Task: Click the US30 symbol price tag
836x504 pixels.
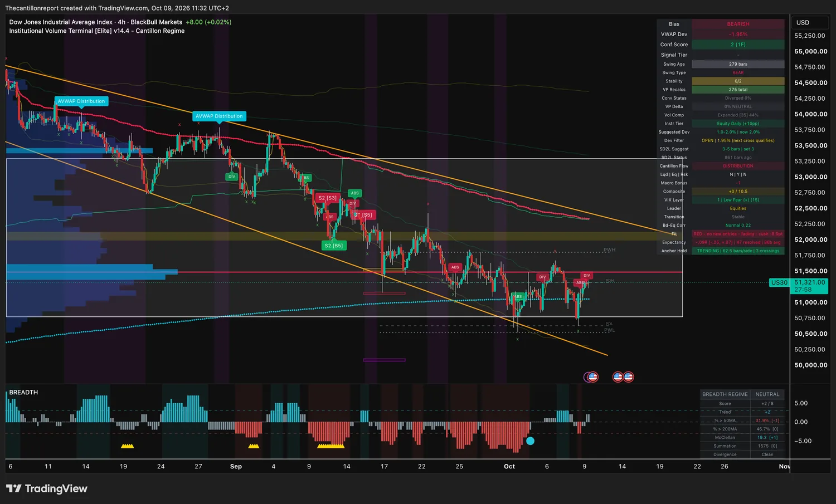Action: pyautogui.click(x=779, y=283)
